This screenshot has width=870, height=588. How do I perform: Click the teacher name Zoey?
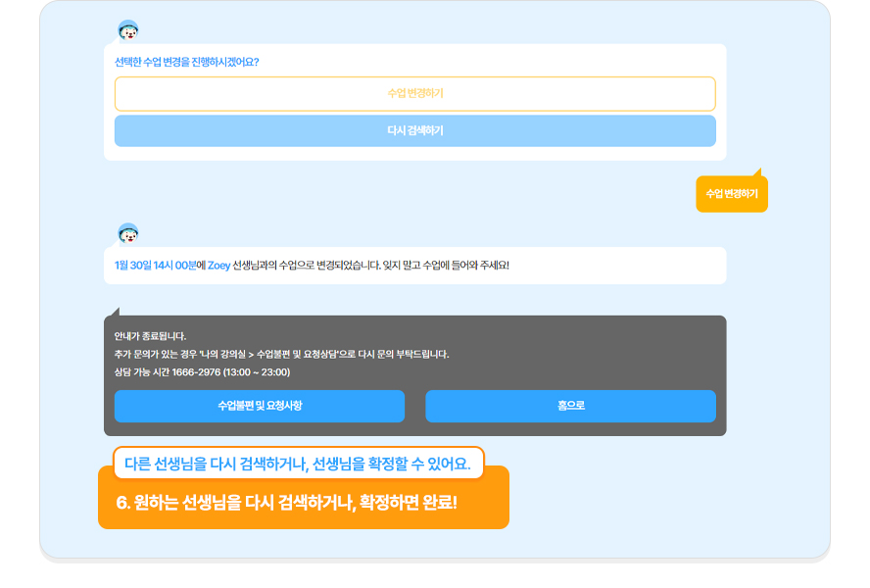(x=218, y=266)
